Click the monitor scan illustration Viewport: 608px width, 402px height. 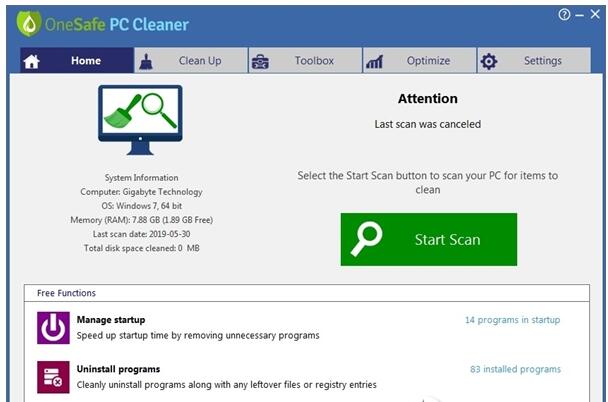coord(140,120)
